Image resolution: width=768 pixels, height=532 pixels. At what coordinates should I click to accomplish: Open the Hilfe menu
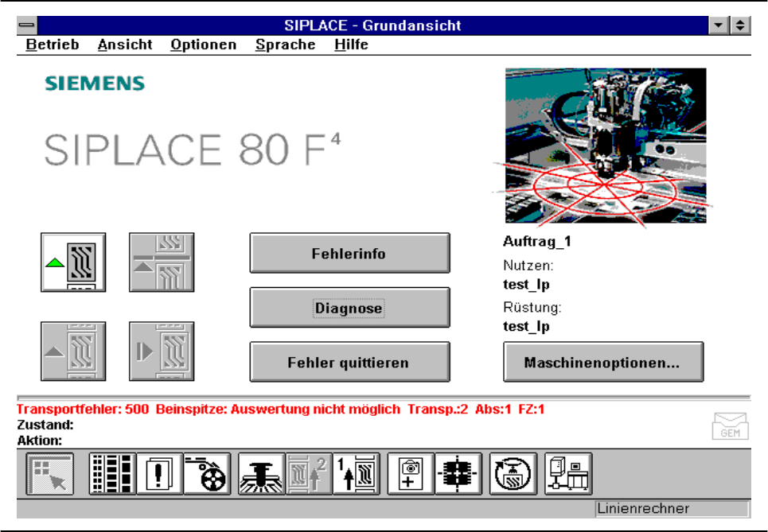[x=351, y=45]
